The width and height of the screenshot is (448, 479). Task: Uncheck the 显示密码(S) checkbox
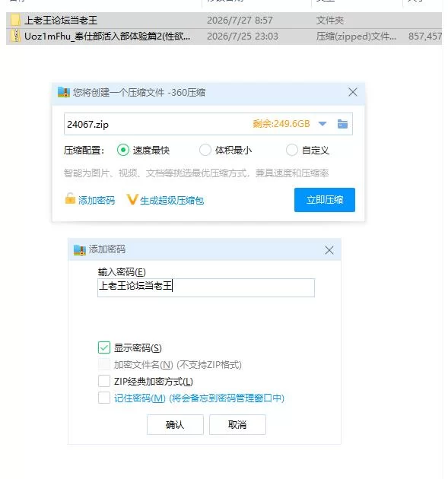tap(104, 347)
